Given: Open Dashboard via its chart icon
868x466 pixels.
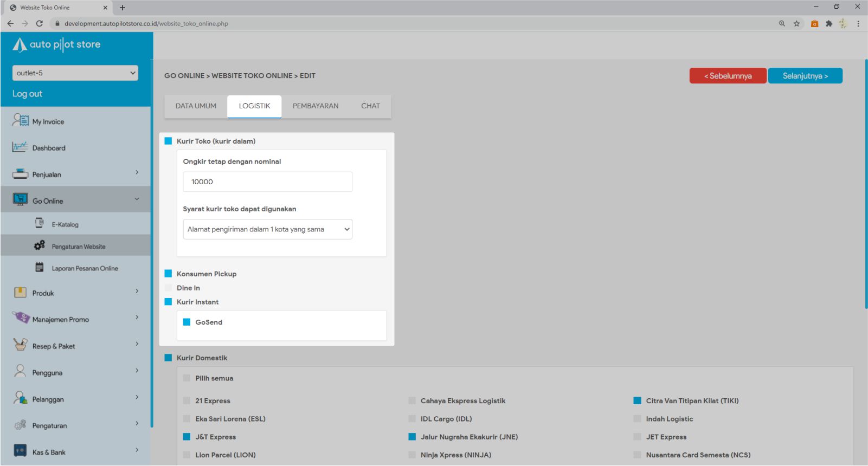Looking at the screenshot, I should [20, 147].
